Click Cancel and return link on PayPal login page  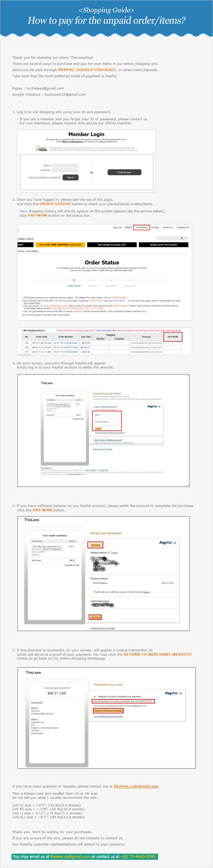coord(103,449)
